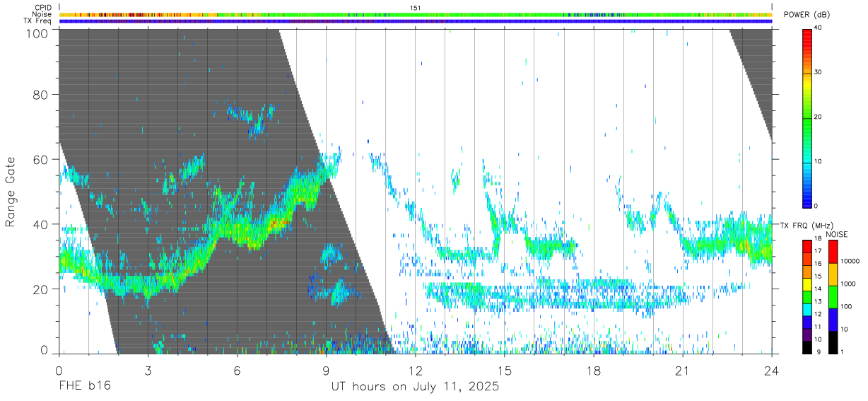Click the TX frequency color scale bar

tap(807, 296)
